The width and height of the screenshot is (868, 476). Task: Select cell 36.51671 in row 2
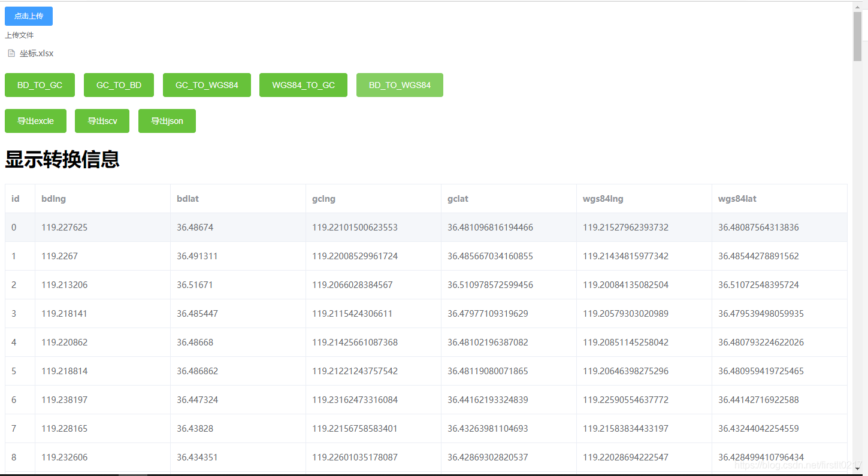238,285
